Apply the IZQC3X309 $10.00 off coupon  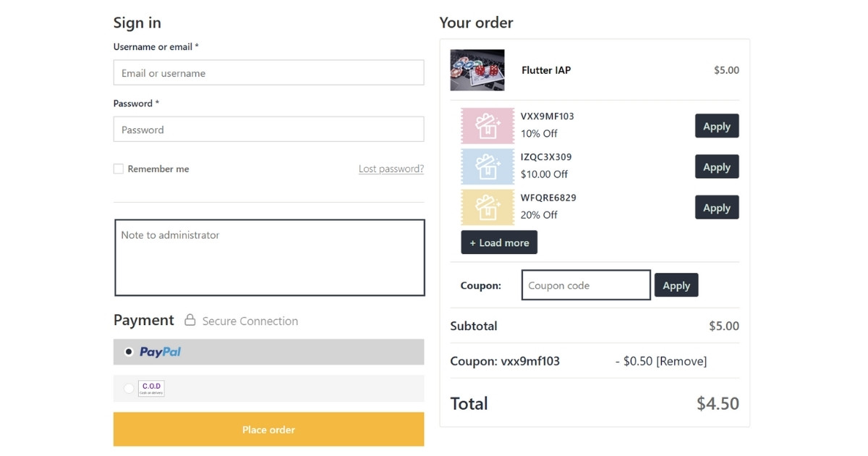pyautogui.click(x=717, y=166)
